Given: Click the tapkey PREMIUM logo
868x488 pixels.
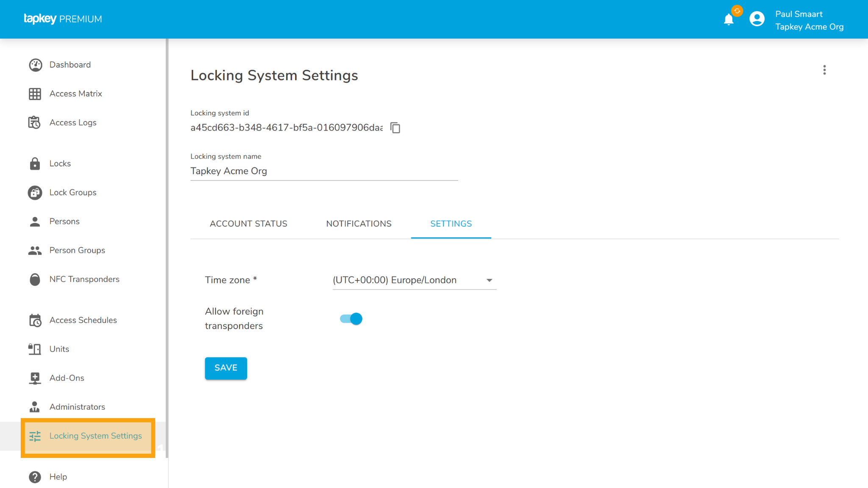Looking at the screenshot, I should pos(63,19).
